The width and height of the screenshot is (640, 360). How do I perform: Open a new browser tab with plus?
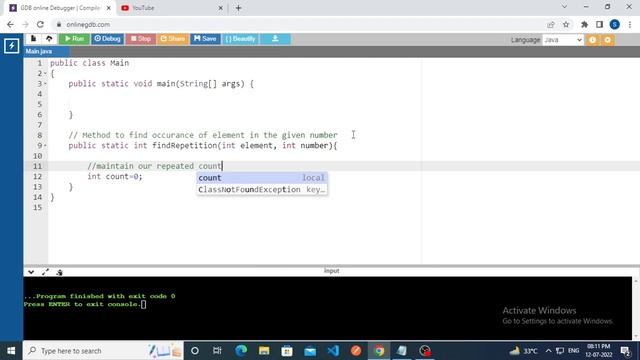(238, 8)
